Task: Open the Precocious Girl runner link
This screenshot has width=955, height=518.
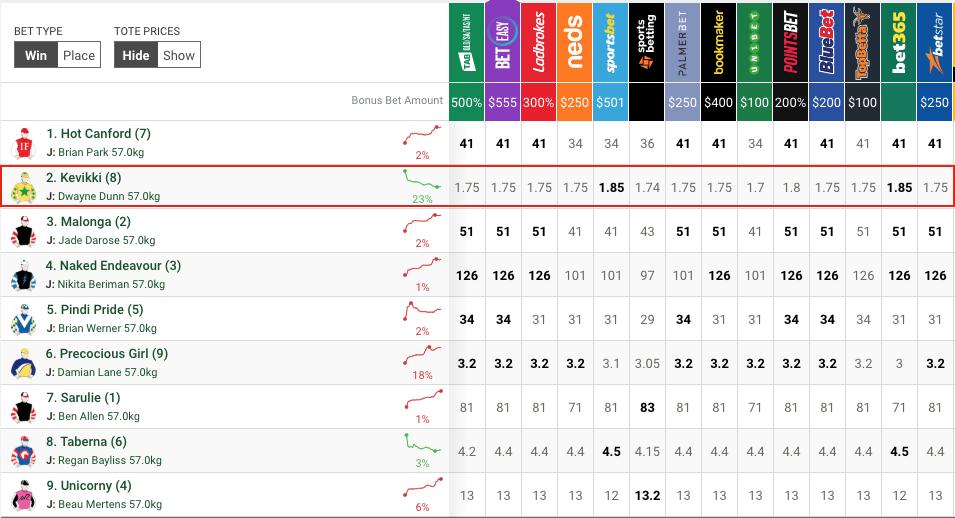Action: coord(107,353)
